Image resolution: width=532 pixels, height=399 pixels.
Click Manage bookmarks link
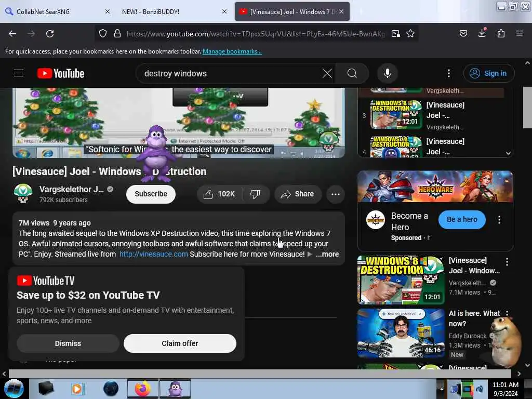tap(232, 51)
